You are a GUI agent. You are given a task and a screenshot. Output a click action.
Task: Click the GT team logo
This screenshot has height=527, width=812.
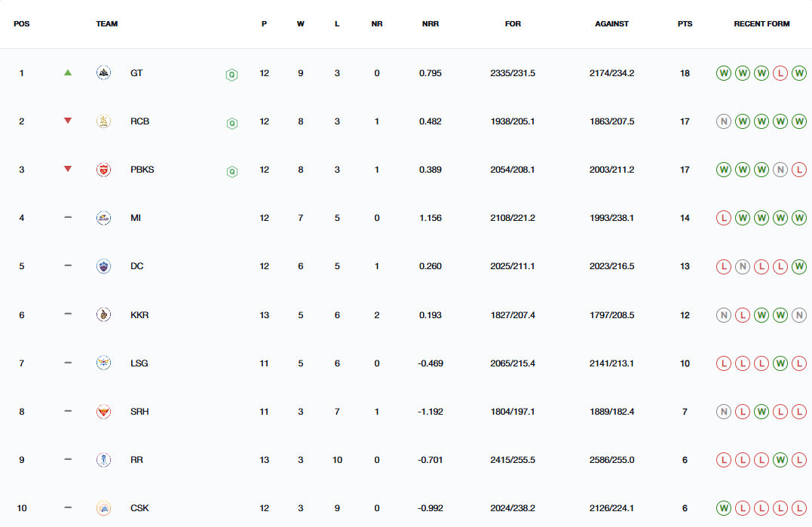tap(103, 73)
